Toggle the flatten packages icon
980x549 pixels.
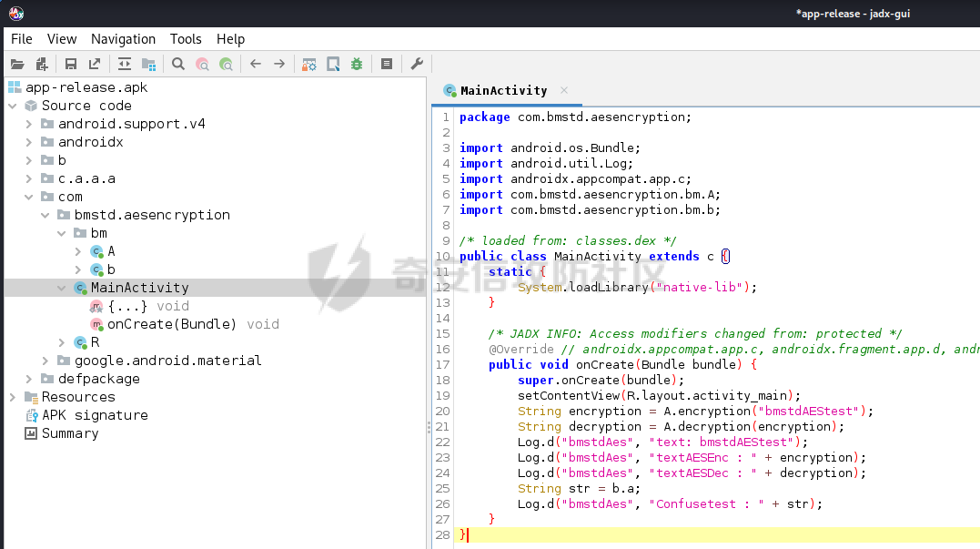click(148, 64)
